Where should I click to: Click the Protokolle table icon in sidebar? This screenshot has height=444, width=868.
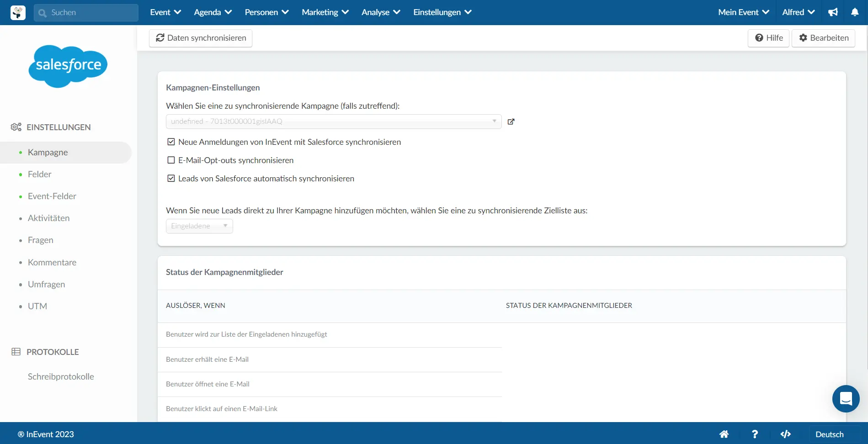click(16, 352)
